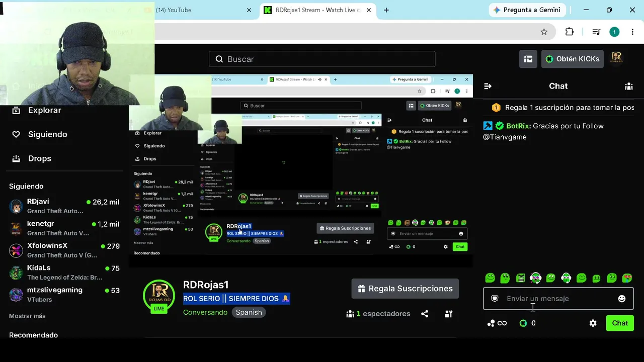Click the KICKs balance icon showing 0
This screenshot has width=644, height=362.
point(528,323)
